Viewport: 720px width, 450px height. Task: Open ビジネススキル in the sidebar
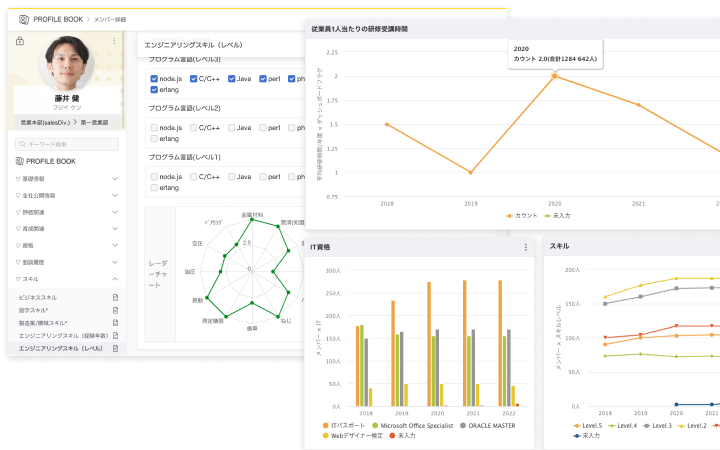click(x=38, y=298)
